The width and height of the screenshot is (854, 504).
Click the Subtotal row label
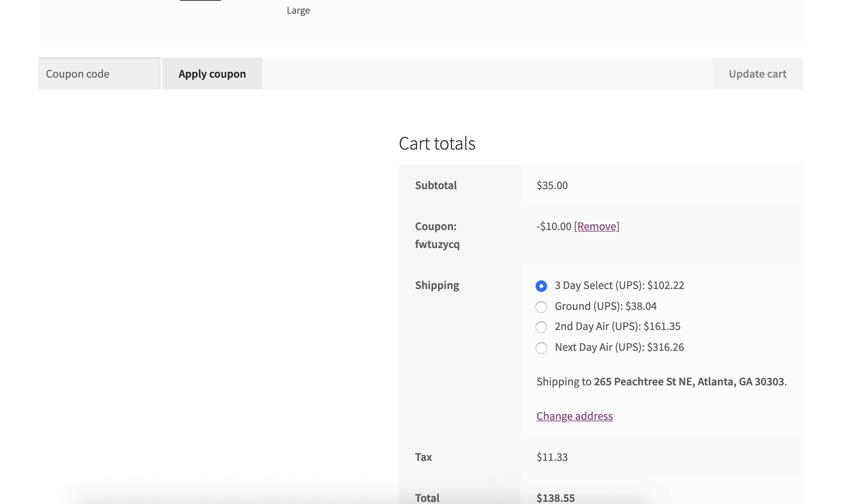tap(436, 185)
